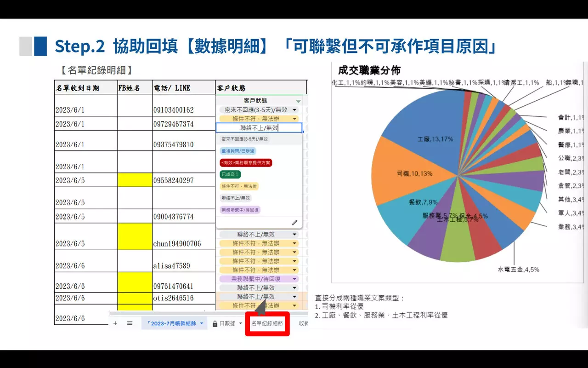Viewport: 588px width, 368px height.
Task: Choose the red <有效>業務願意提供方案 option
Action: [246, 162]
